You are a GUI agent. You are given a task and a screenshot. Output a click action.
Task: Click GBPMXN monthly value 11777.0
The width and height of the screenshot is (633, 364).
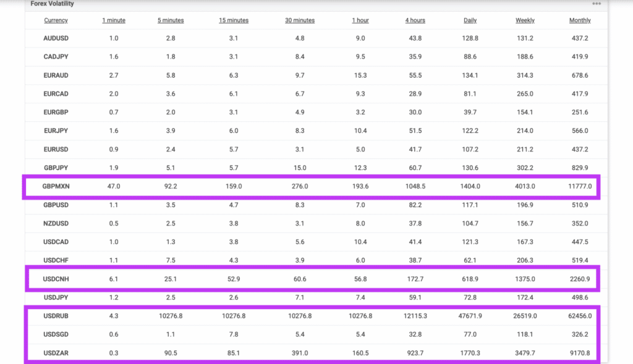point(580,186)
